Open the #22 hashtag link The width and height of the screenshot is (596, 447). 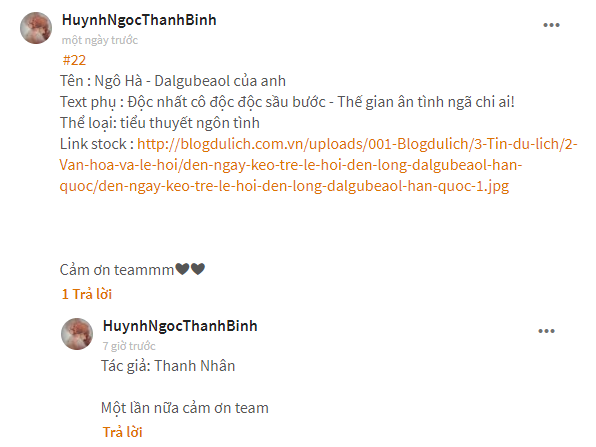(74, 60)
